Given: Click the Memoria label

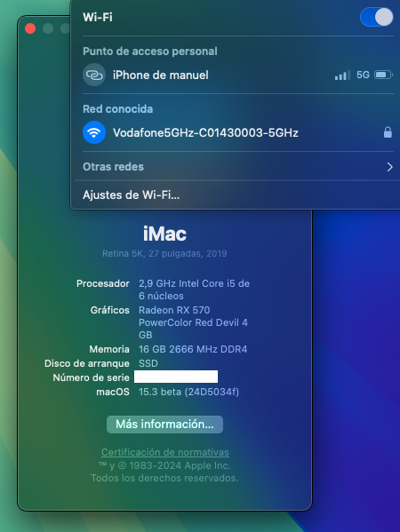Looking at the screenshot, I should click(109, 349).
